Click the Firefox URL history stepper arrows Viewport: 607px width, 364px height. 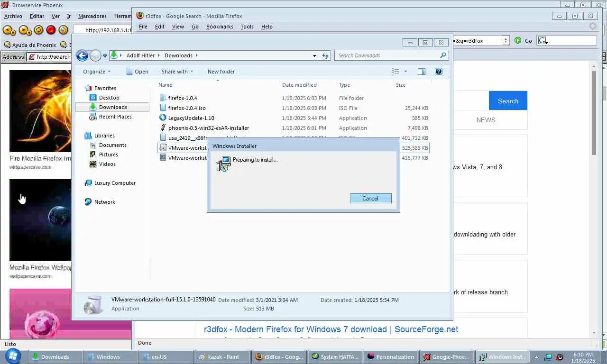506,41
